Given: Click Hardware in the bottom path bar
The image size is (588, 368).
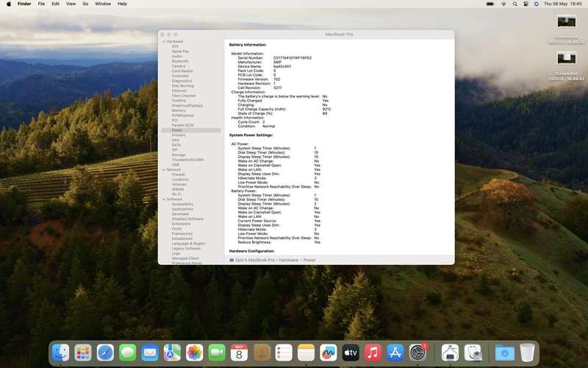Looking at the screenshot, I should tap(288, 260).
